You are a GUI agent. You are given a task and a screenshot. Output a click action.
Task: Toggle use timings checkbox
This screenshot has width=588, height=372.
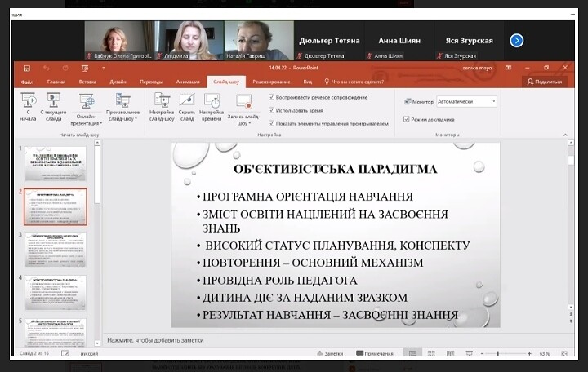tap(271, 110)
